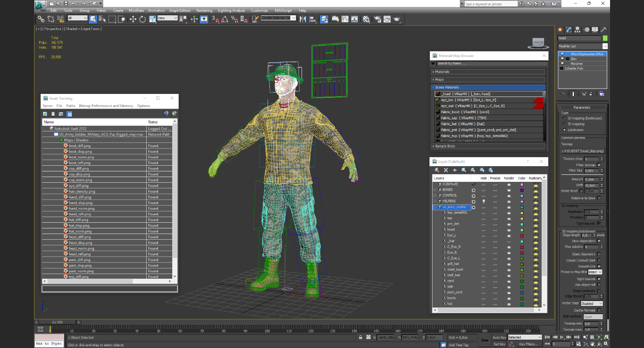This screenshot has width=644, height=348.
Task: Click the Texmap head_disp.png button
Action: 583,151
